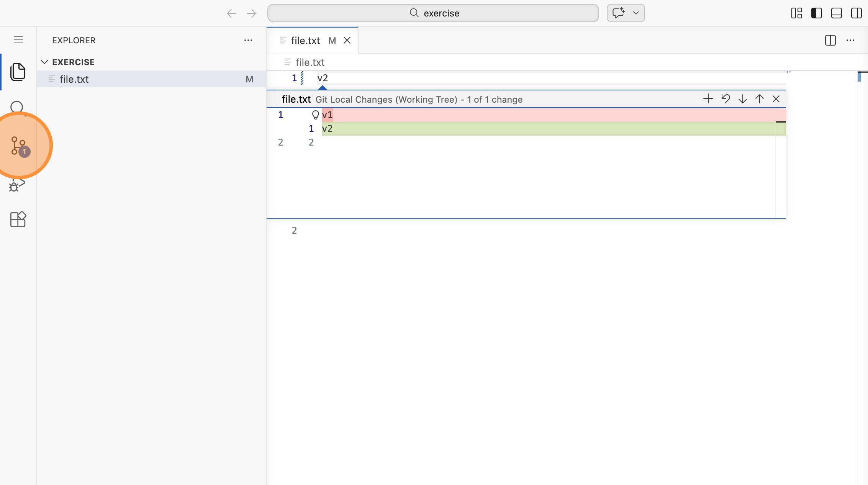The width and height of the screenshot is (868, 485).
Task: Show next change arrow
Action: 742,99
